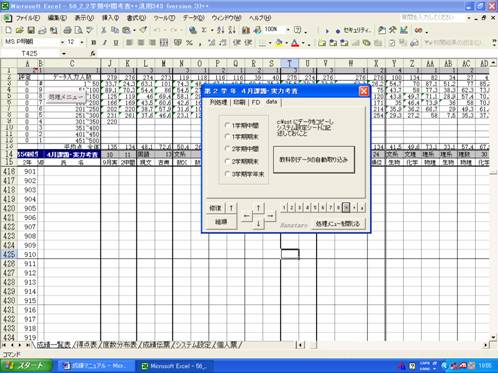Click the 処理メニュー button on the sheet

tap(65, 97)
